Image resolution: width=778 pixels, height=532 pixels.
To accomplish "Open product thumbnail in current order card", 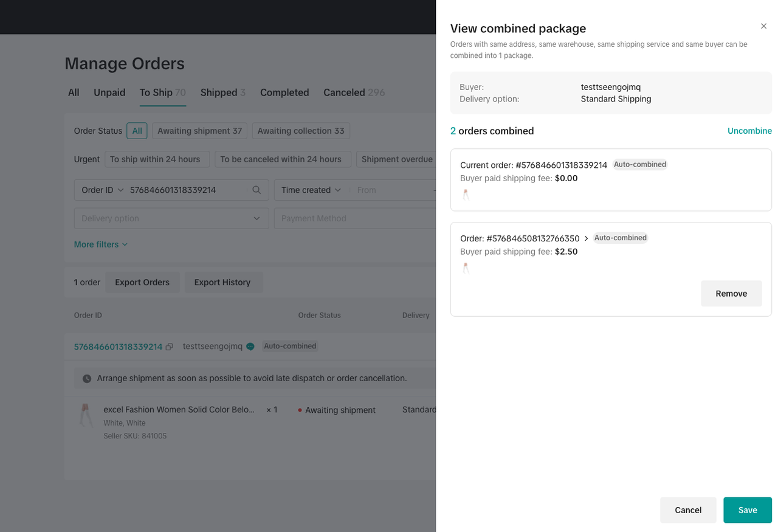I will click(466, 195).
